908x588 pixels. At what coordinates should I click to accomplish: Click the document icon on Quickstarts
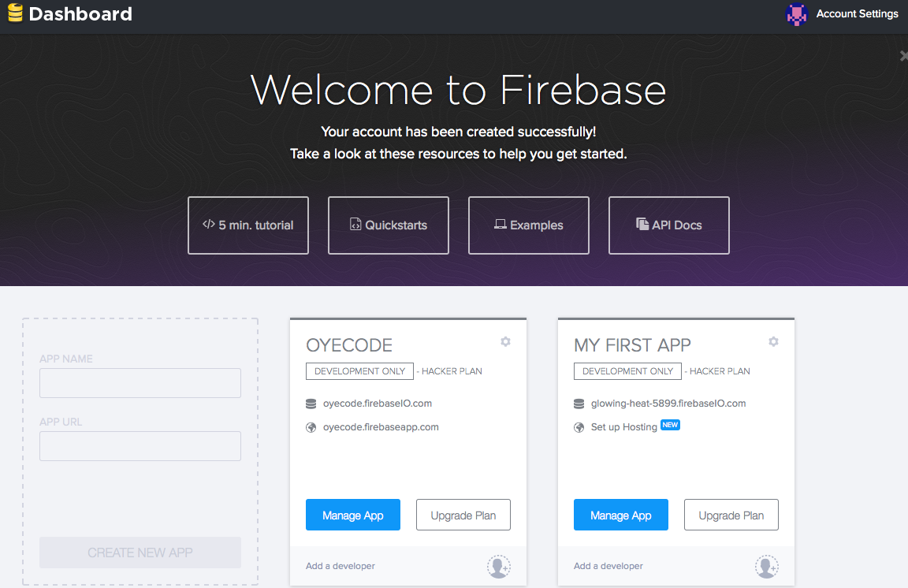point(355,224)
